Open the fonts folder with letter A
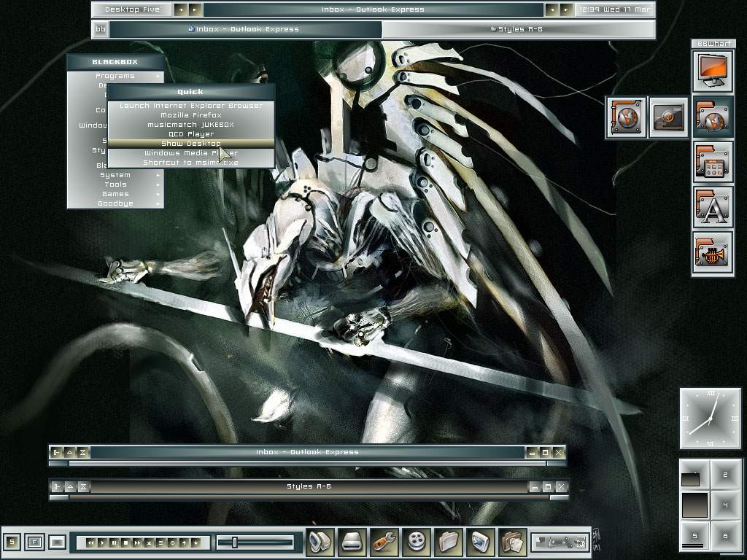This screenshot has width=747, height=560. pos(713,207)
